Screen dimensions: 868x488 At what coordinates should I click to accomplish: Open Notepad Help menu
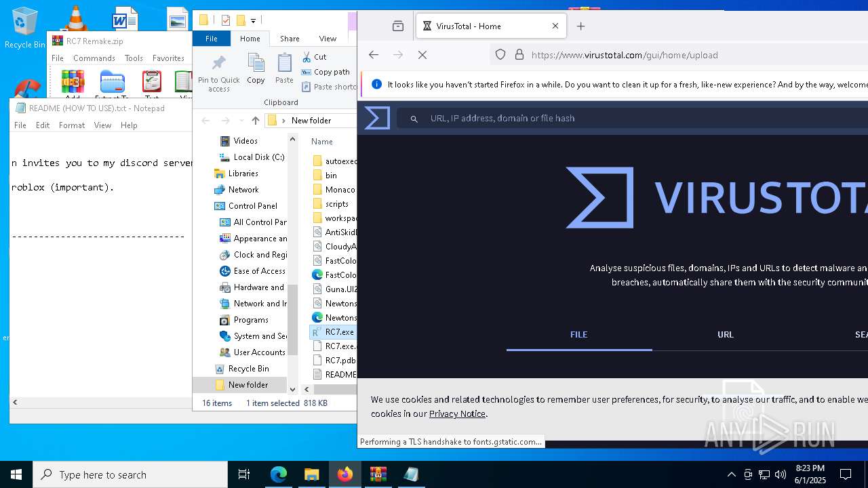tap(129, 125)
